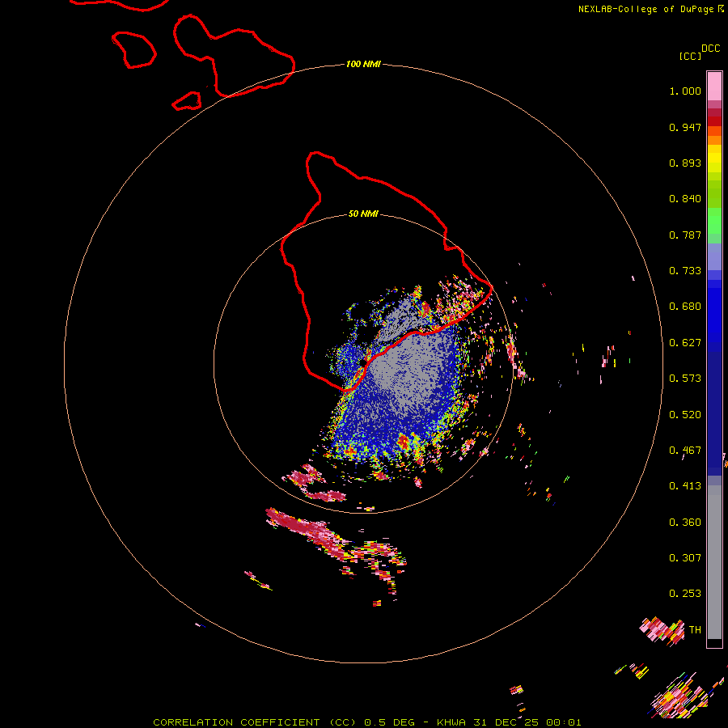Click the 0.627 color scale value
The height and width of the screenshot is (728, 728).
pyautogui.click(x=685, y=343)
